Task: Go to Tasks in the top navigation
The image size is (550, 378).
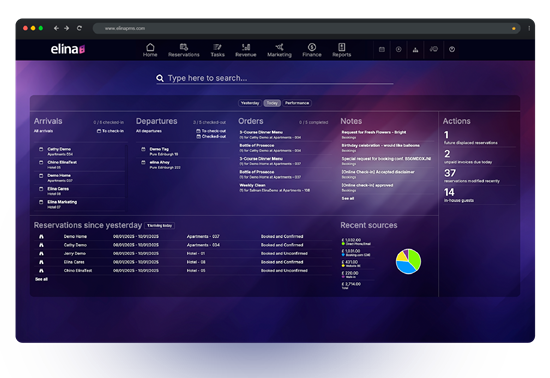Action: [x=217, y=50]
